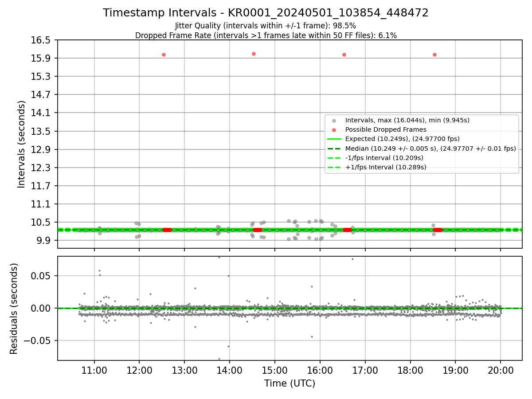Click the red dropped-frame cluster on the baseline near 12:35
This screenshot has width=532, height=399.
coord(167,230)
